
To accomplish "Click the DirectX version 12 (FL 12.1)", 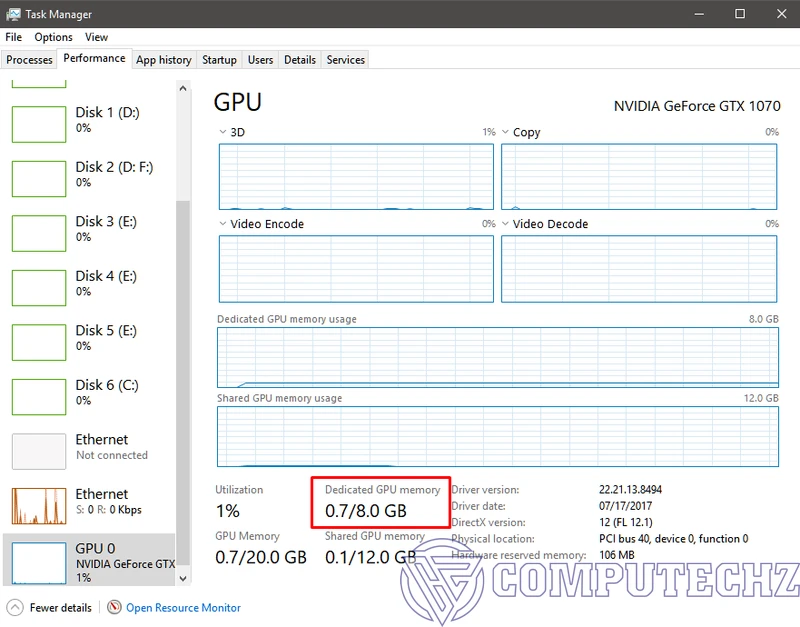I will pos(626,522).
